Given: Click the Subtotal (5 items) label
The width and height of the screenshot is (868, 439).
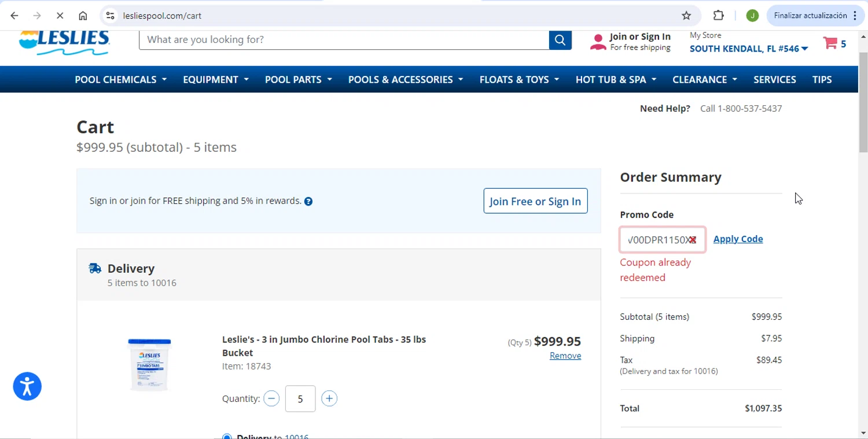Looking at the screenshot, I should point(654,317).
